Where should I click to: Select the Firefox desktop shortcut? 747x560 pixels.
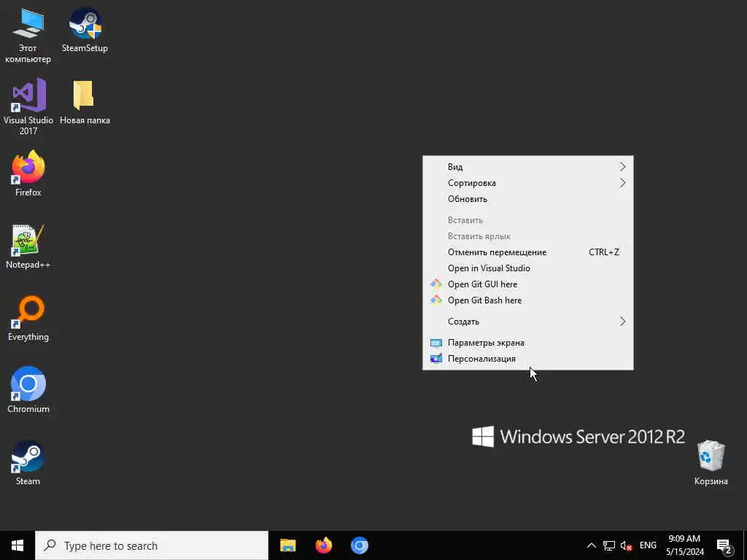click(x=28, y=174)
